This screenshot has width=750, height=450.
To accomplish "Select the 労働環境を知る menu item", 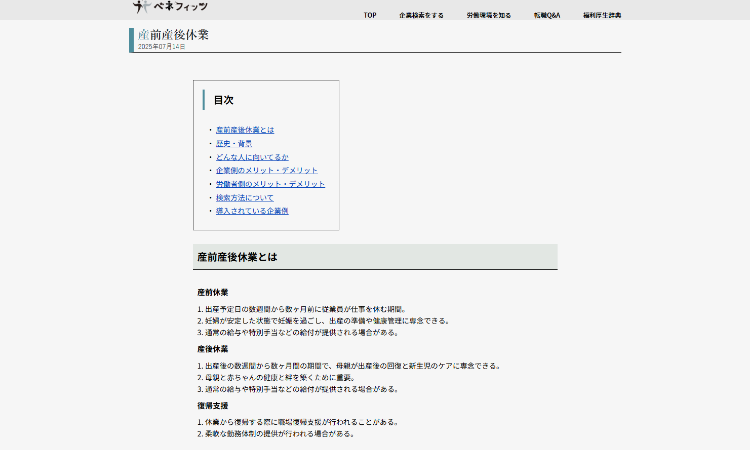I will [x=488, y=15].
